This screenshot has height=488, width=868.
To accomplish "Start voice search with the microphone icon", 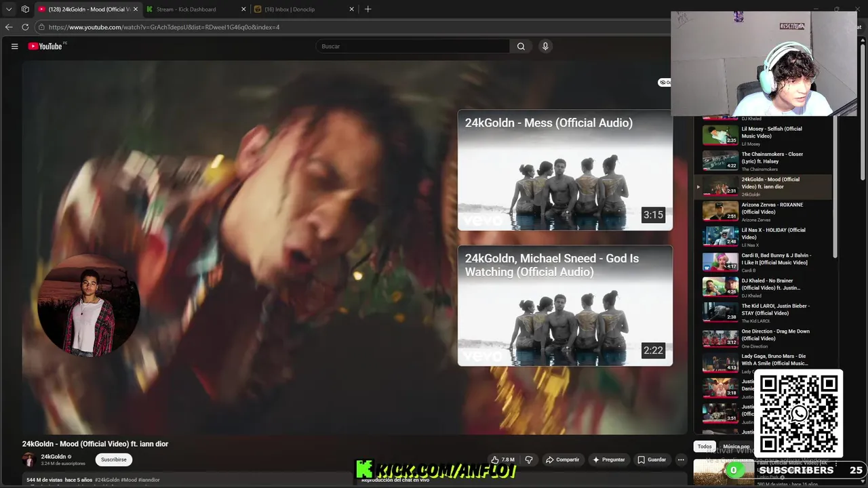I will (x=545, y=46).
